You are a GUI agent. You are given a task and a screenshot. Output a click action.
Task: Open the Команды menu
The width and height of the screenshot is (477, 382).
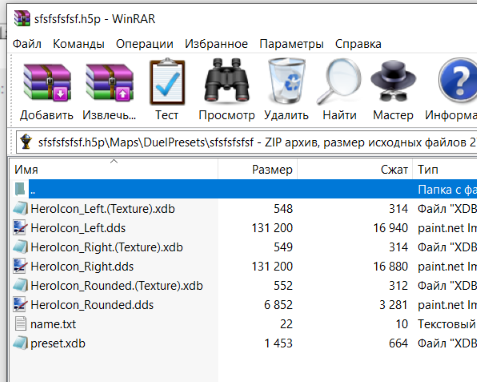click(x=79, y=44)
